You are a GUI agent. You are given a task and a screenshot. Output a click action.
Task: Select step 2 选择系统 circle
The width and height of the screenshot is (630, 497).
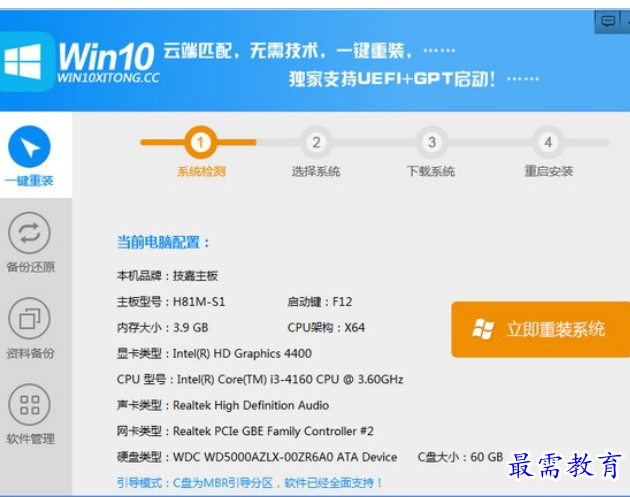pos(316,142)
